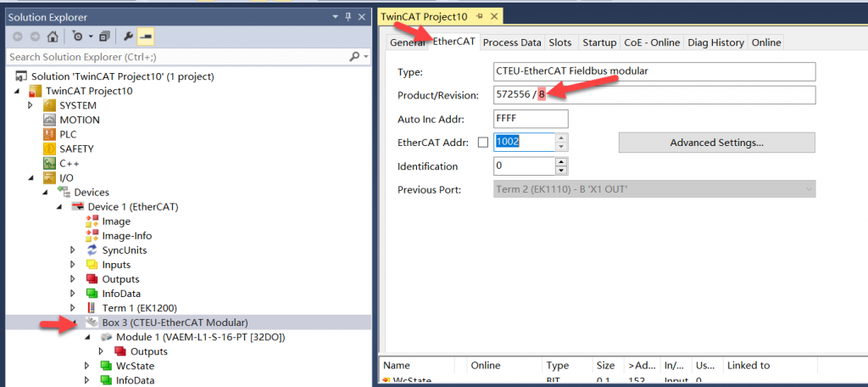Expand the SYSTEM node arrow
Screen dimensions: 868x387
tap(31, 105)
